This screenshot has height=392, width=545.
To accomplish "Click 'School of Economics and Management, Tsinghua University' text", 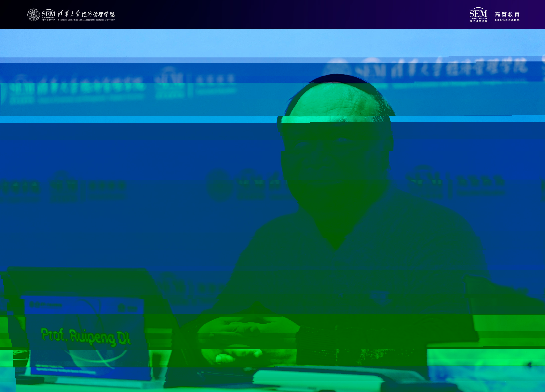I will [86, 20].
